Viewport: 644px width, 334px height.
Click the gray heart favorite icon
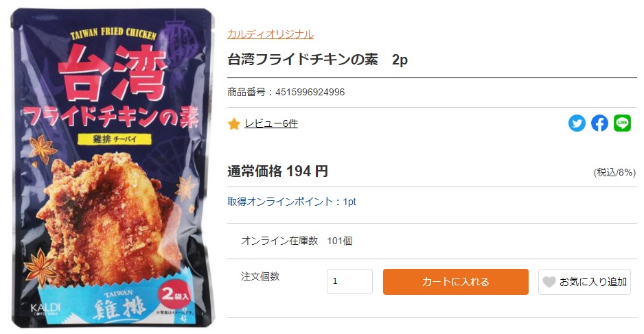pos(549,282)
